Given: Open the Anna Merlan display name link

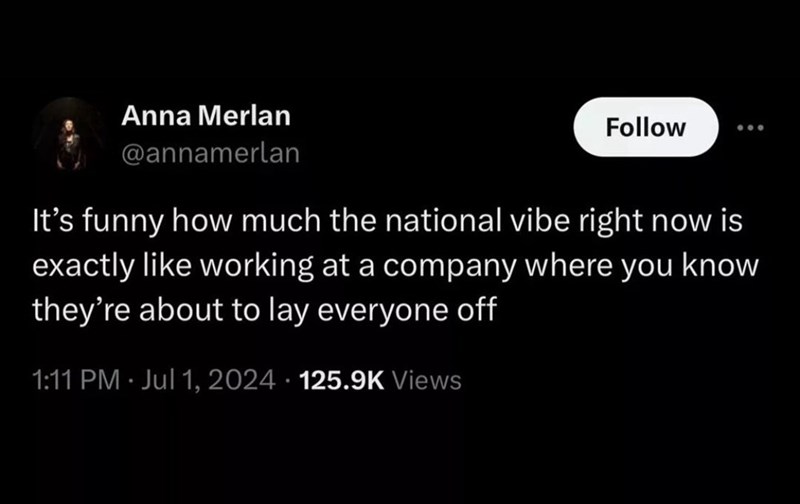Looking at the screenshot, I should pos(206,116).
